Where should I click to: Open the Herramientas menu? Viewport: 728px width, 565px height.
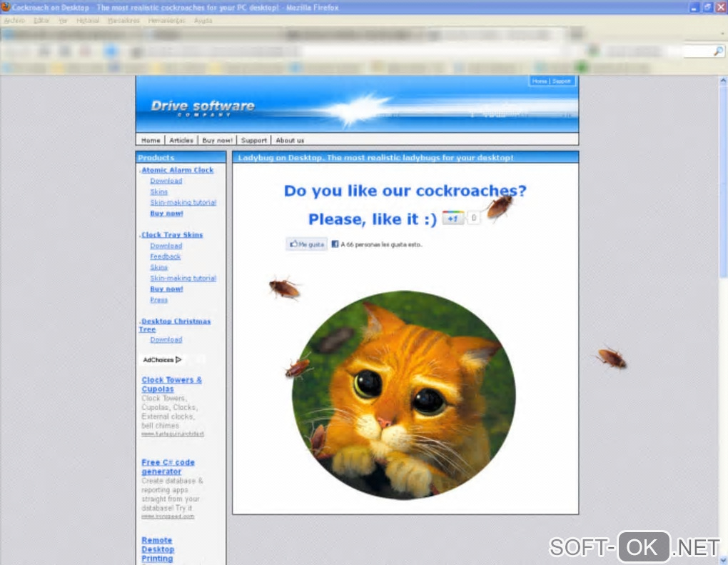(167, 21)
